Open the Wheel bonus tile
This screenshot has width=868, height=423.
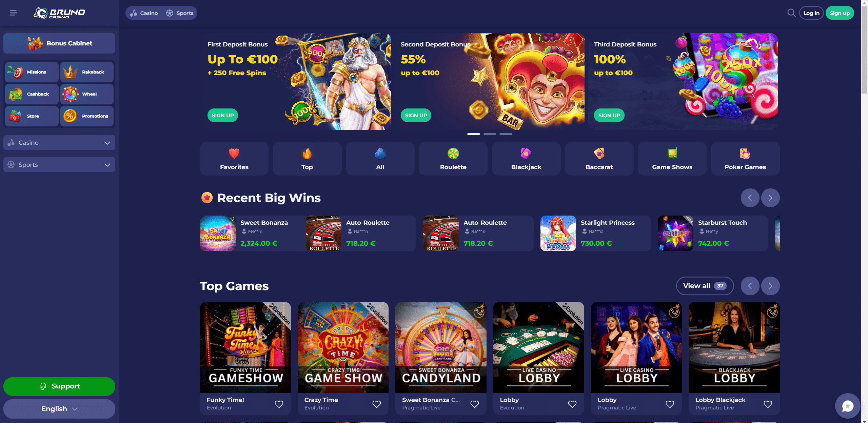click(87, 94)
